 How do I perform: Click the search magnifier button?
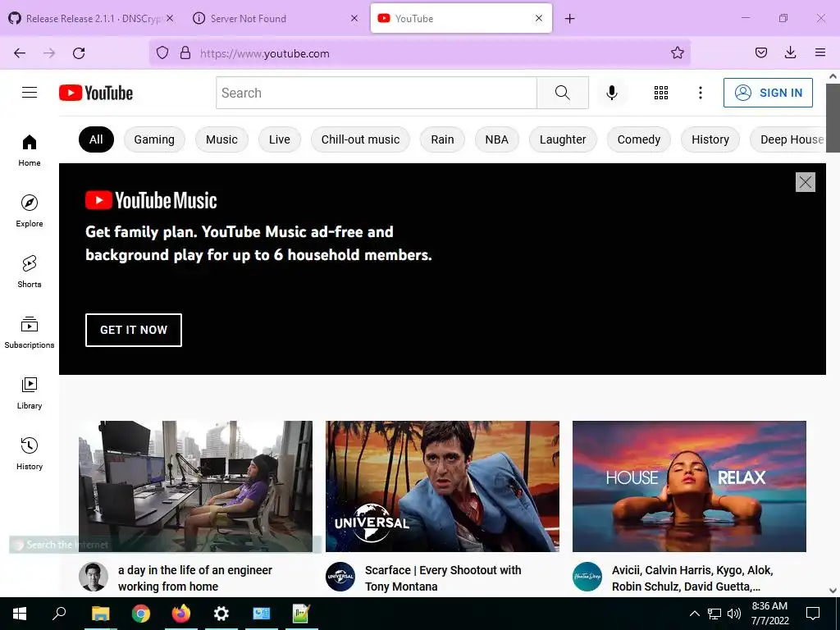pyautogui.click(x=563, y=93)
